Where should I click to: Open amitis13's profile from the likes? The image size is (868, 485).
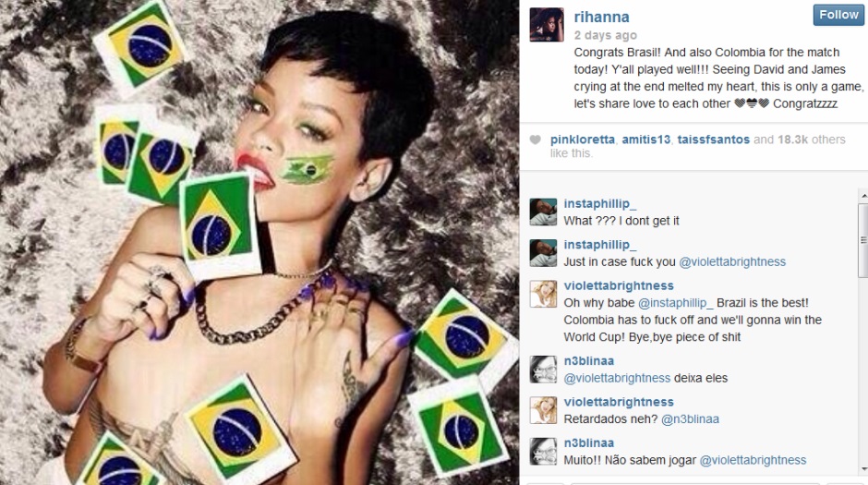(x=646, y=139)
